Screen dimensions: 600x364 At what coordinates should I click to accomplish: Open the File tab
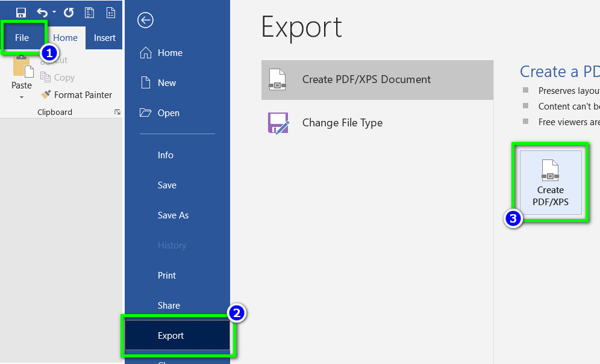(22, 37)
